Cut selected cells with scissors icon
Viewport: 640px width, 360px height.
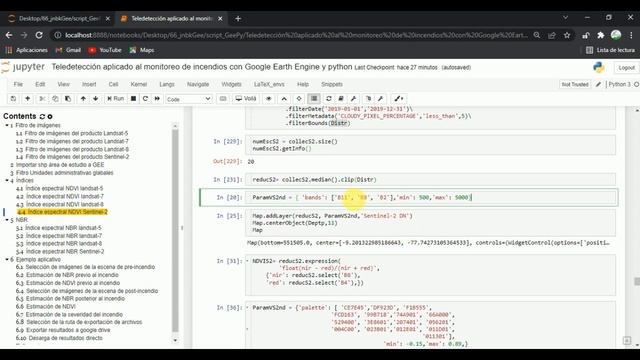(x=42, y=99)
